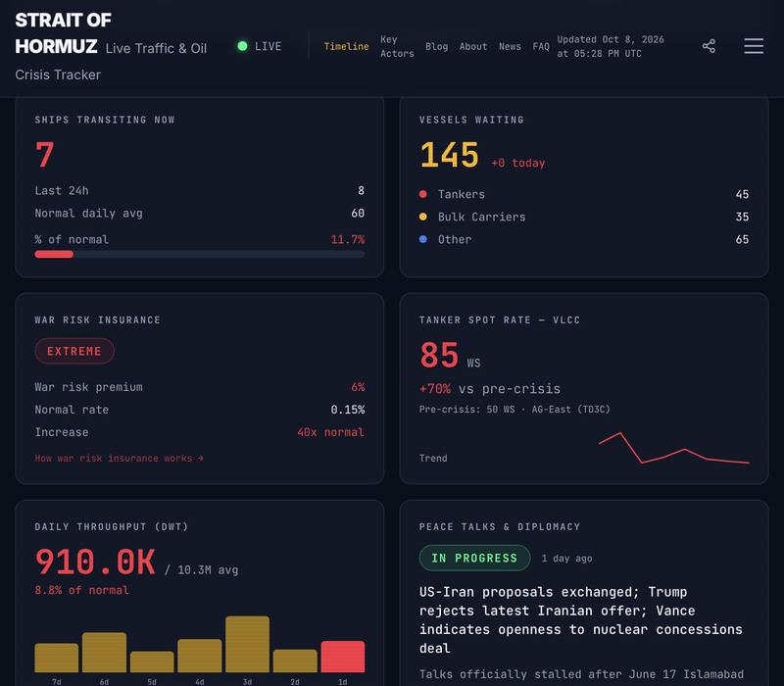784x686 pixels.
Task: Open the FAQ page
Action: pos(541,46)
